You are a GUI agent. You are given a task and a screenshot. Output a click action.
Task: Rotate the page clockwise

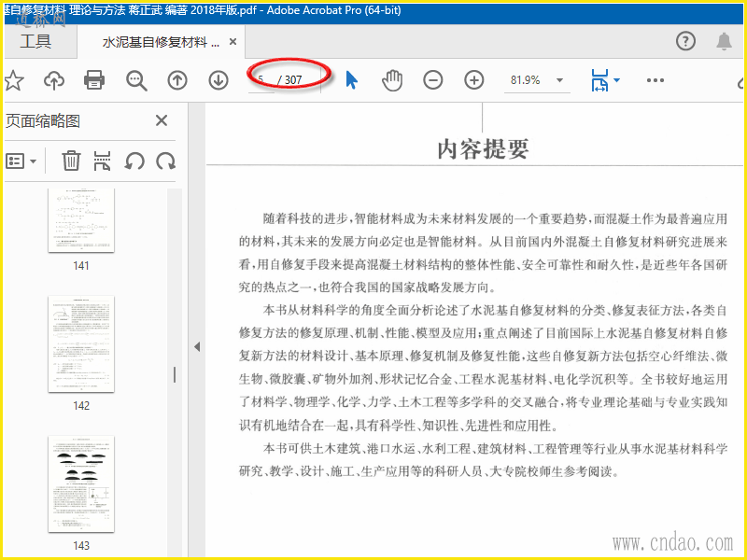[x=166, y=161]
